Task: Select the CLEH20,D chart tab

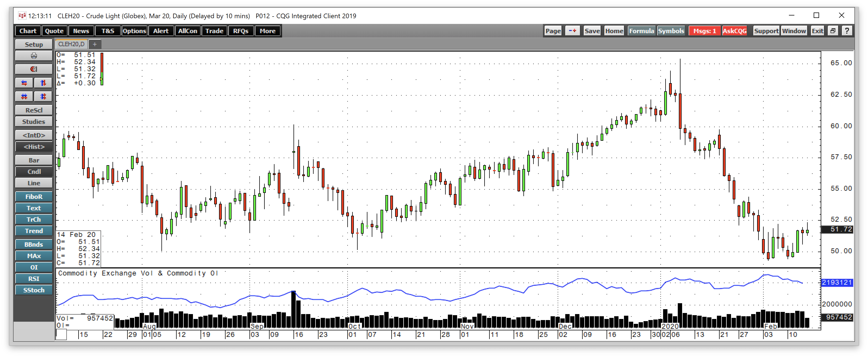Action: coord(71,44)
